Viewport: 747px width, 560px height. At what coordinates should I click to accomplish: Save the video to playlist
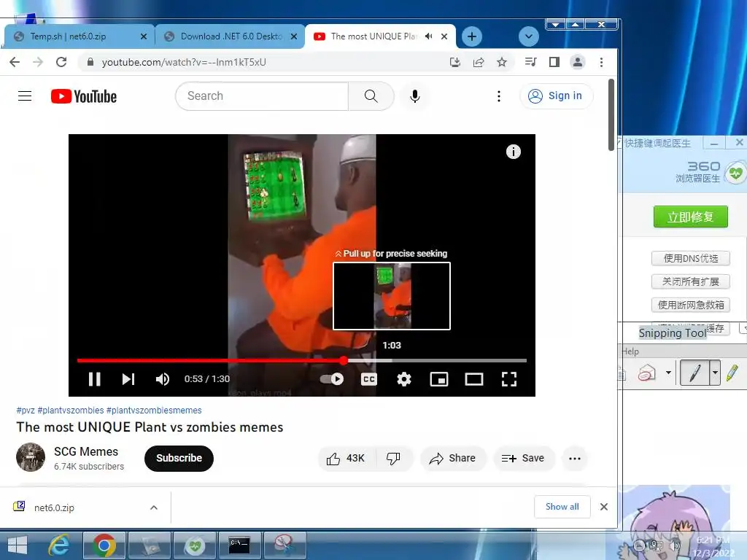point(523,459)
